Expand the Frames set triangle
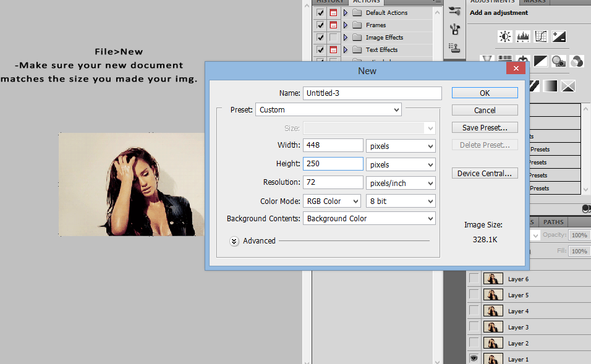591x364 pixels. coord(345,25)
